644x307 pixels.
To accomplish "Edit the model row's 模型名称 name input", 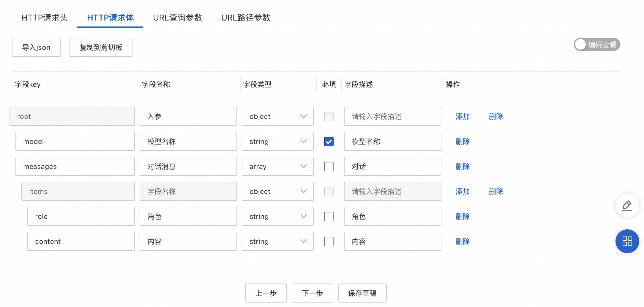I will click(188, 141).
